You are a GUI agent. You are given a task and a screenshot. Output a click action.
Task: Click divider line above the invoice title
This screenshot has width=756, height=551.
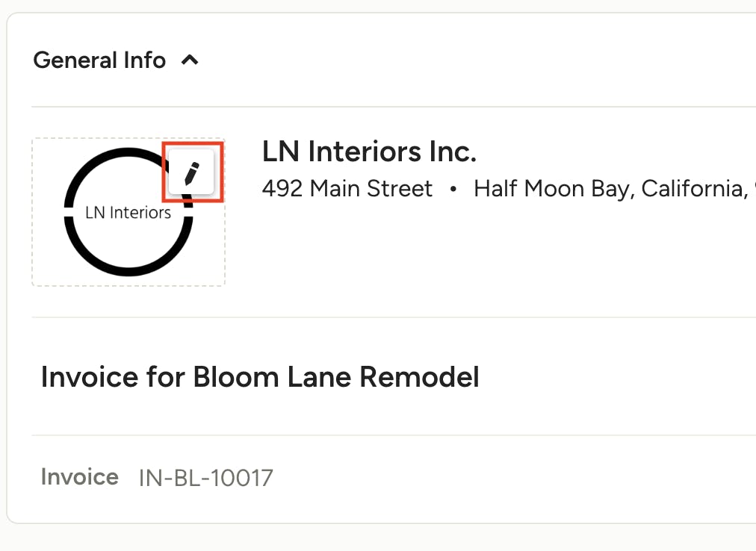394,317
